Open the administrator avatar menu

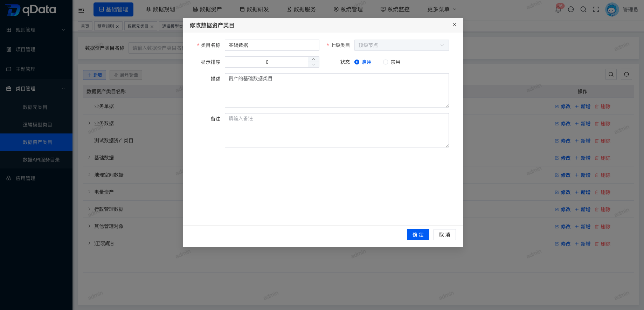(612, 10)
